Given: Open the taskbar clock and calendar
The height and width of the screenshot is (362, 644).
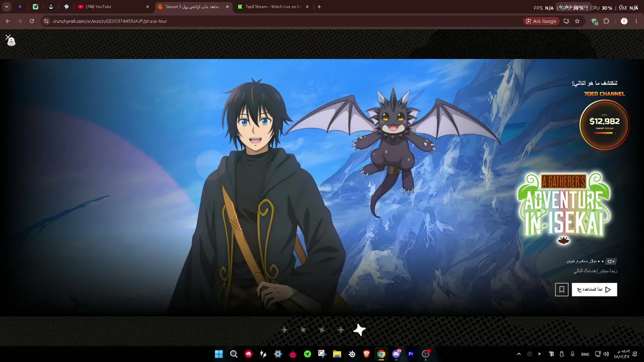Looking at the screenshot, I should (622, 354).
